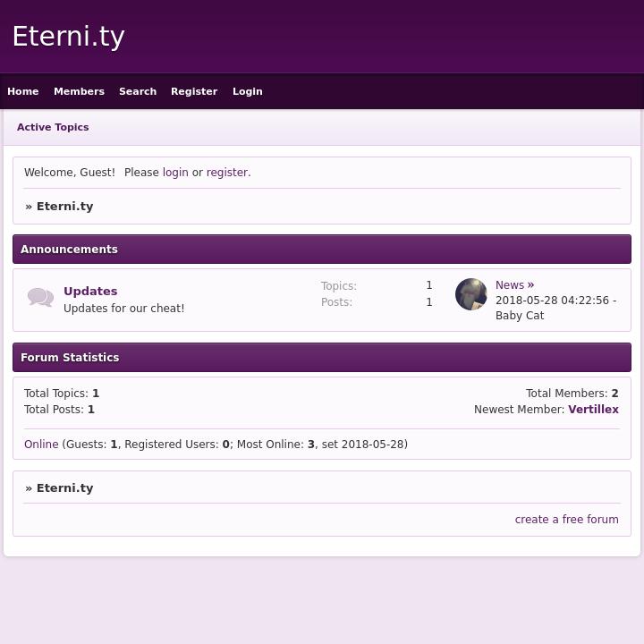Click the login link in welcome message
The width and height of the screenshot is (644, 644).
[175, 173]
